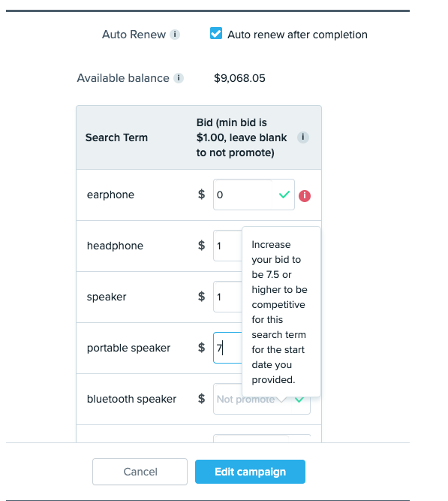The image size is (448, 501).
Task: Click the speaker bid input field
Action: click(x=227, y=297)
